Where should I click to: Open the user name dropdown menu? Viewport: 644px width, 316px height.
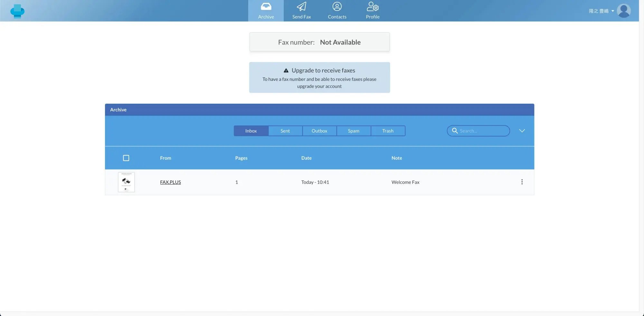(x=601, y=11)
